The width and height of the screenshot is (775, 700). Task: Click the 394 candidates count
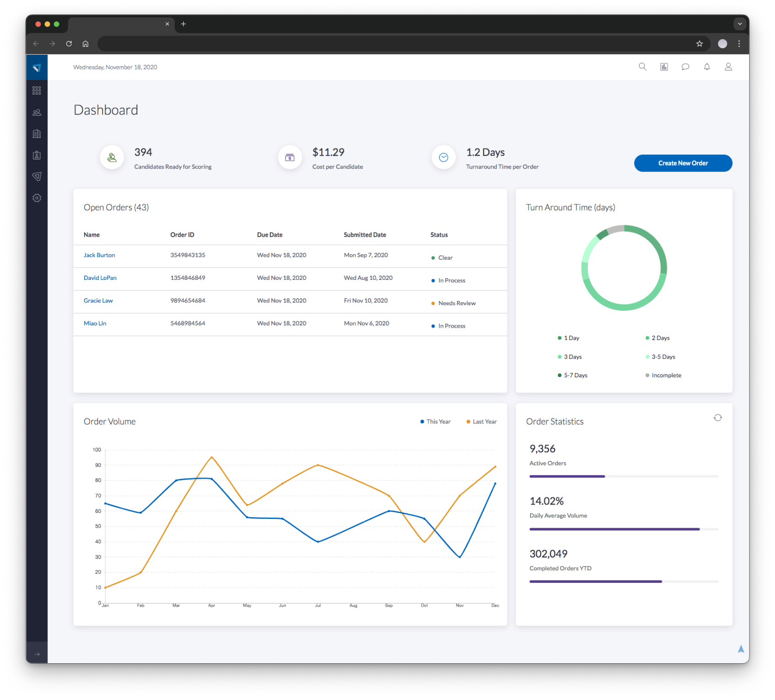[x=143, y=153]
